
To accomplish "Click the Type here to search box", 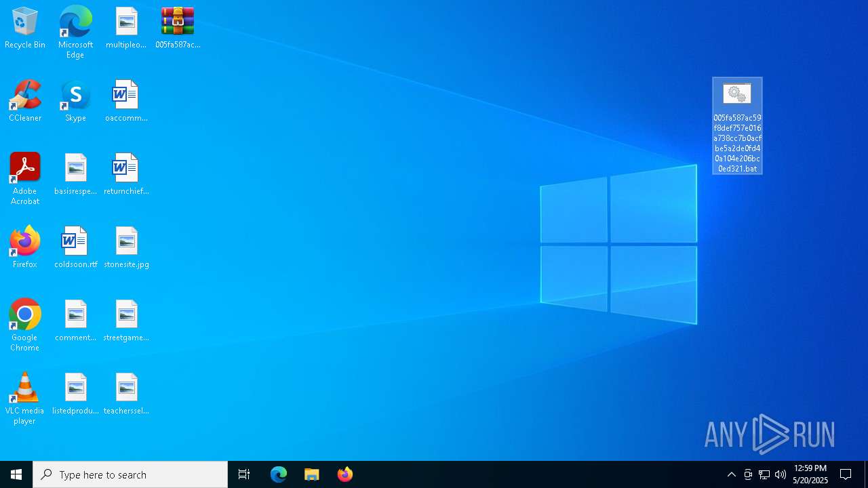I will pyautogui.click(x=130, y=474).
